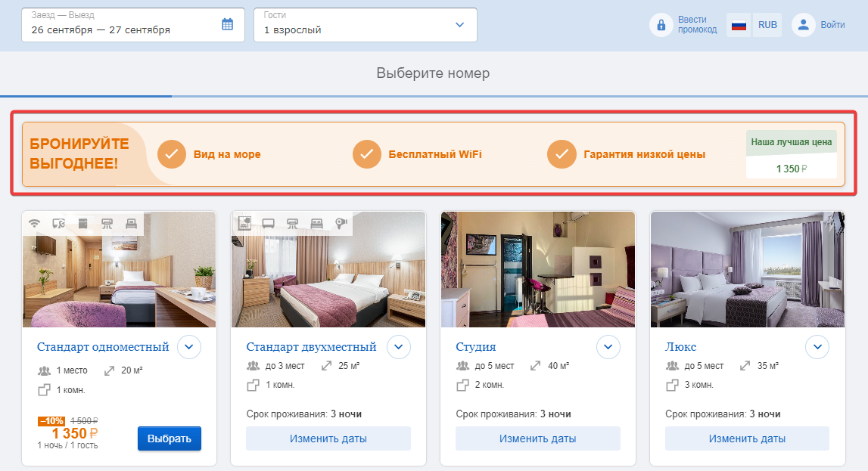Open the Стандарт одноместный title link
Image resolution: width=868 pixels, height=471 pixels.
point(103,347)
